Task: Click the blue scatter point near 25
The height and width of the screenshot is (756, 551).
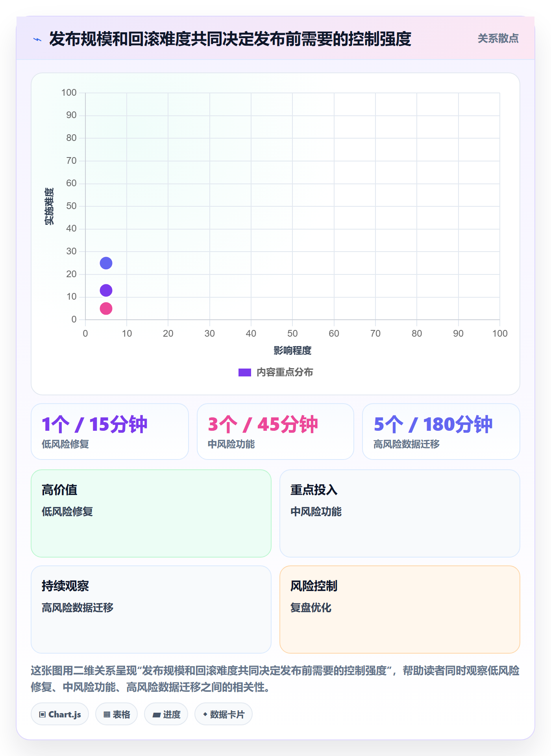Action: click(106, 263)
